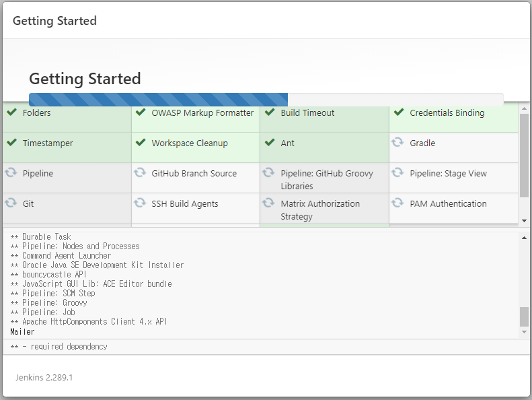The image size is (532, 400).
Task: Click the sync icon beside PAM Authentication
Action: click(397, 203)
